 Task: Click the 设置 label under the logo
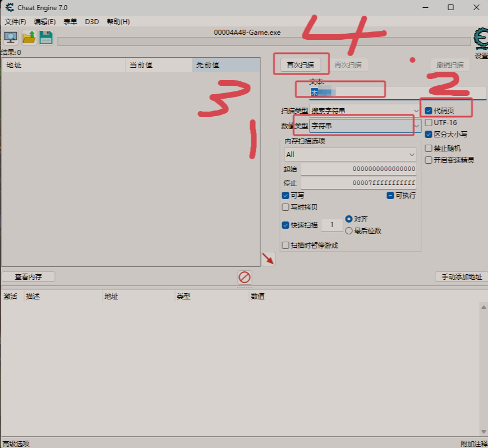(x=481, y=56)
